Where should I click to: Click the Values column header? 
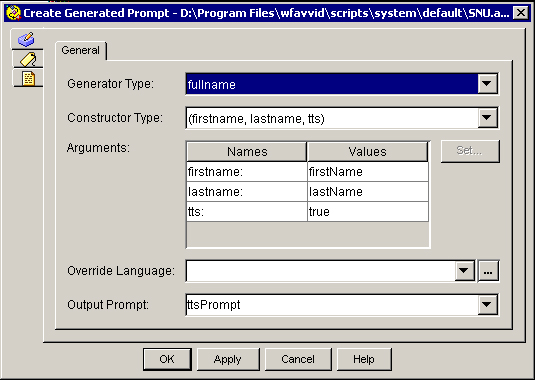(367, 151)
